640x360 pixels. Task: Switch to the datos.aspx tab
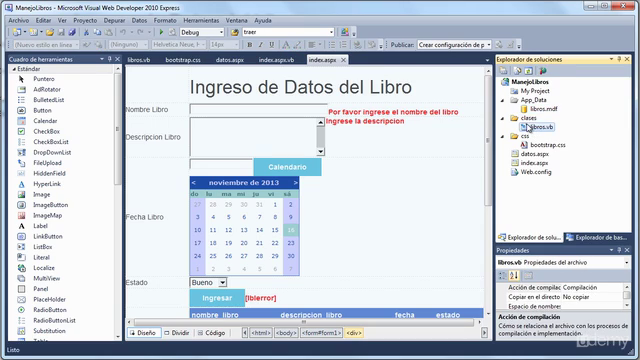pyautogui.click(x=229, y=60)
